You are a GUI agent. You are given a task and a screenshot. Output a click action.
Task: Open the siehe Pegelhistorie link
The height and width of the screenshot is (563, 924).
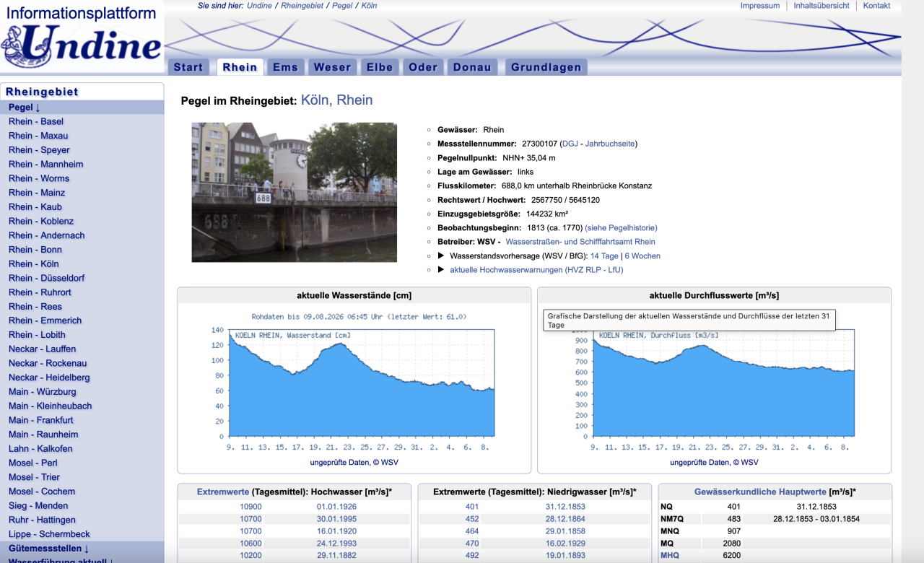coord(621,227)
